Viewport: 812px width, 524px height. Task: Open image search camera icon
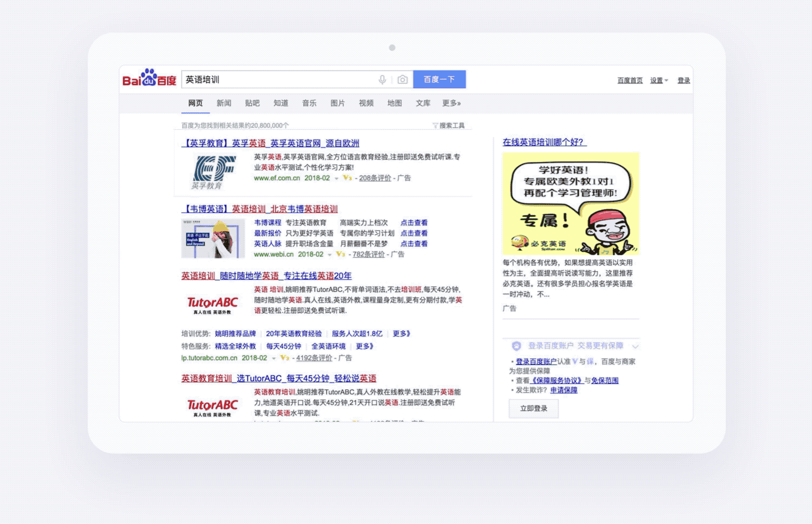402,80
